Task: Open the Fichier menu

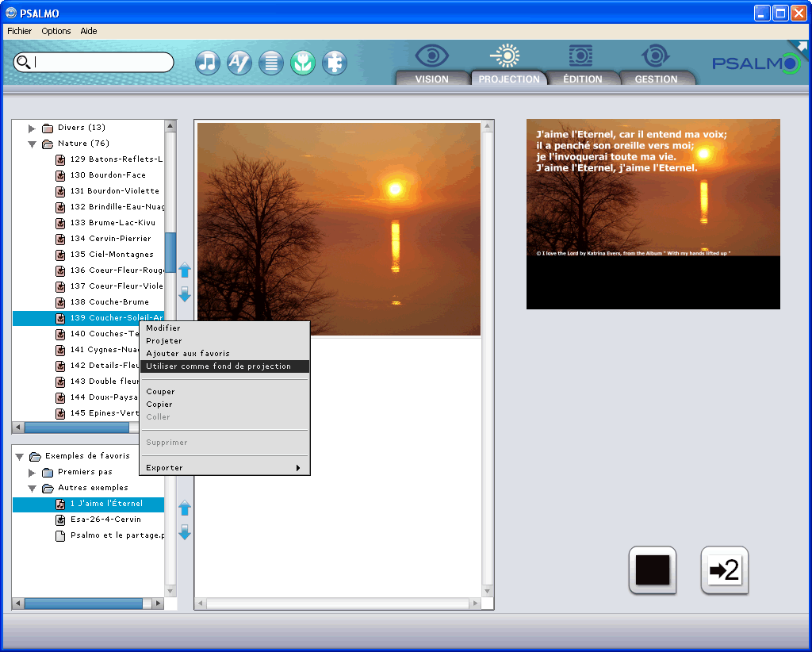Action: point(20,31)
